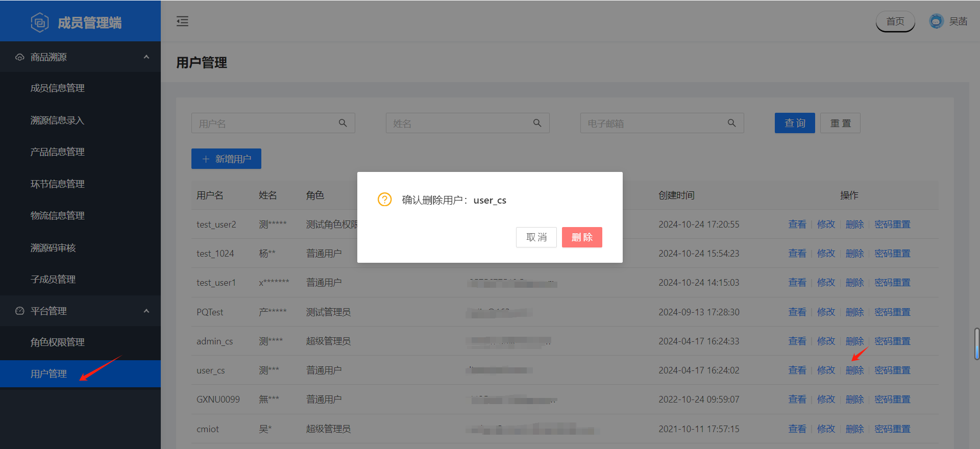Collapse the 平台管理 section chevron
This screenshot has width=980, height=449.
(146, 311)
